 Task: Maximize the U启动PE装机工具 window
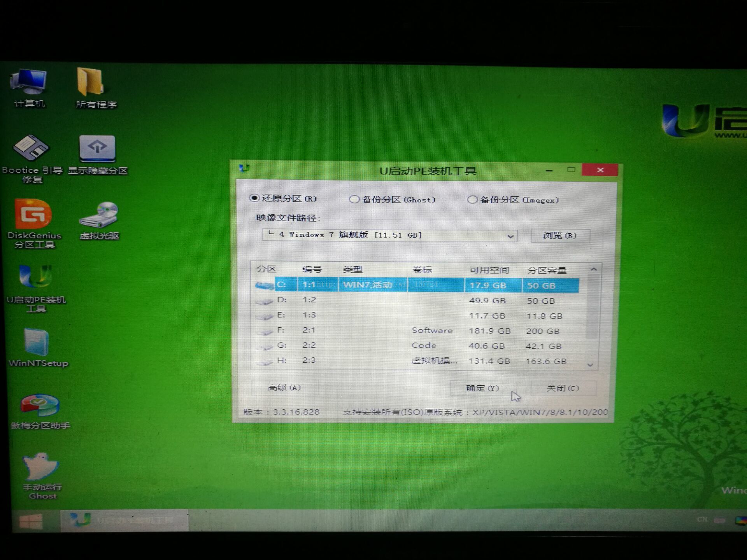click(x=571, y=170)
